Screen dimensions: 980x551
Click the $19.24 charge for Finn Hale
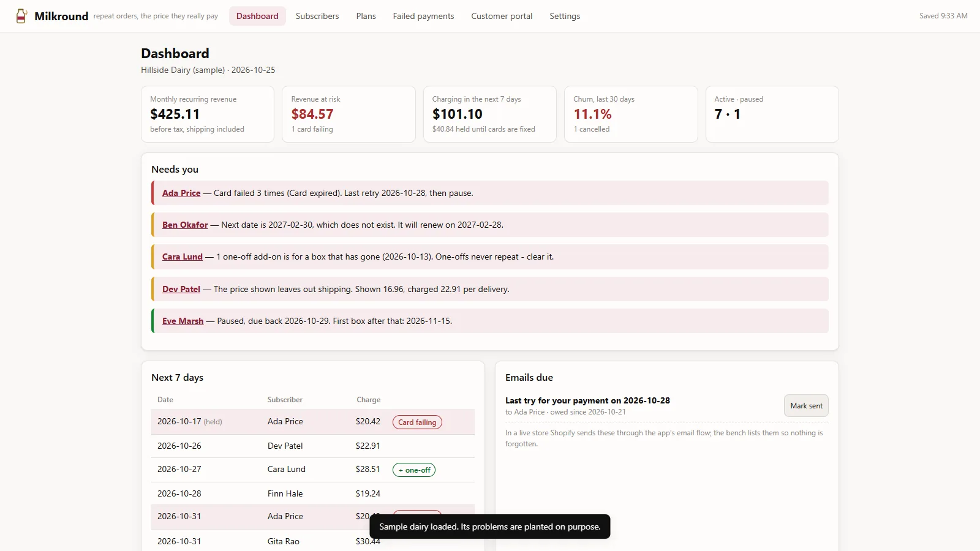[368, 493]
